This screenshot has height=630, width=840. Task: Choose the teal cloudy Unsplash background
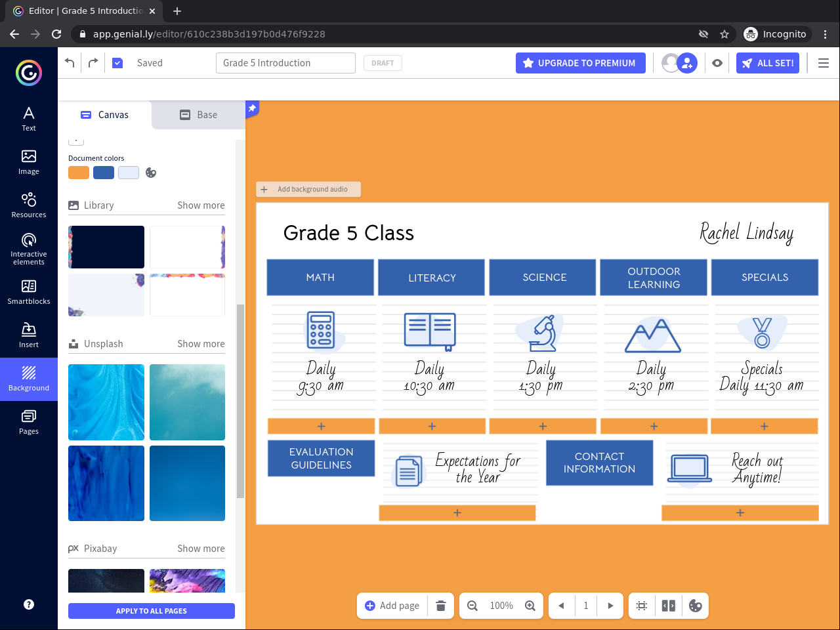188,402
